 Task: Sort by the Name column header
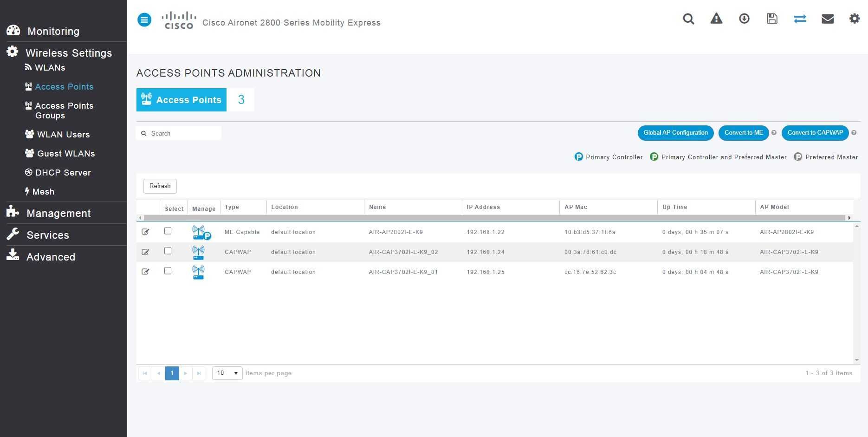click(377, 207)
